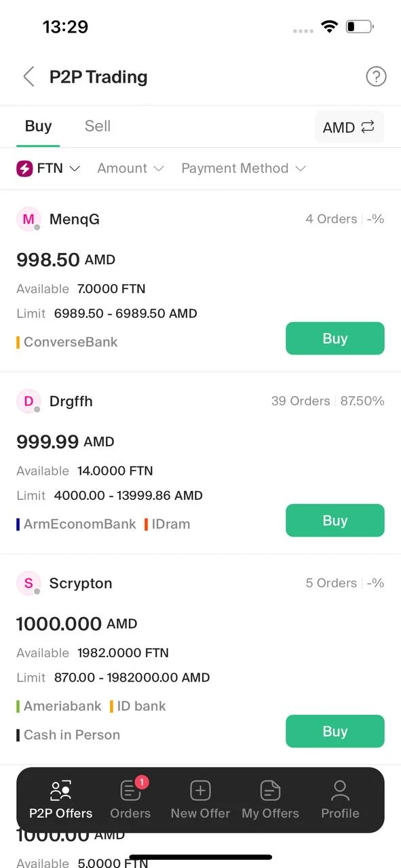Image resolution: width=401 pixels, height=868 pixels.
Task: Open Drgffh's avatar profile
Action: 28,401
